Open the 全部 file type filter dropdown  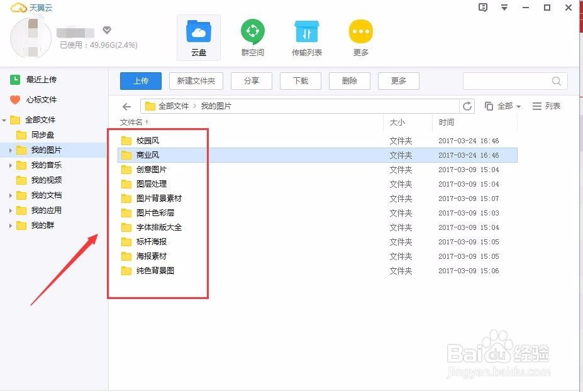click(502, 106)
